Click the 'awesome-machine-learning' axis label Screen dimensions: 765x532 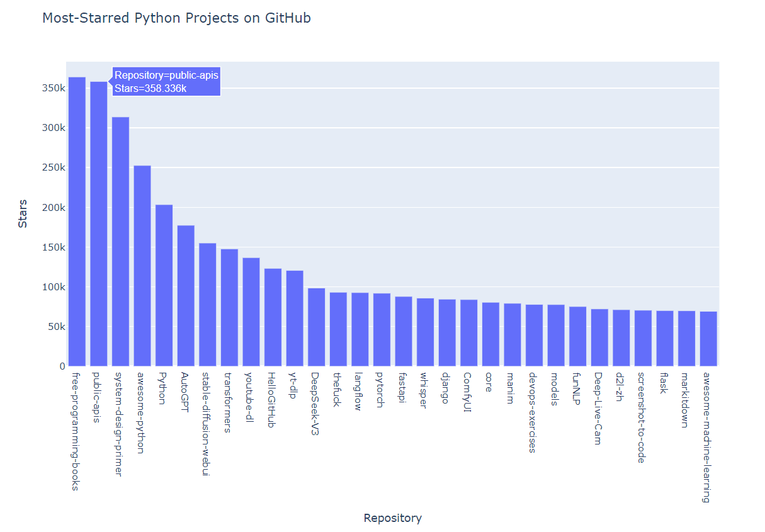[x=706, y=438]
